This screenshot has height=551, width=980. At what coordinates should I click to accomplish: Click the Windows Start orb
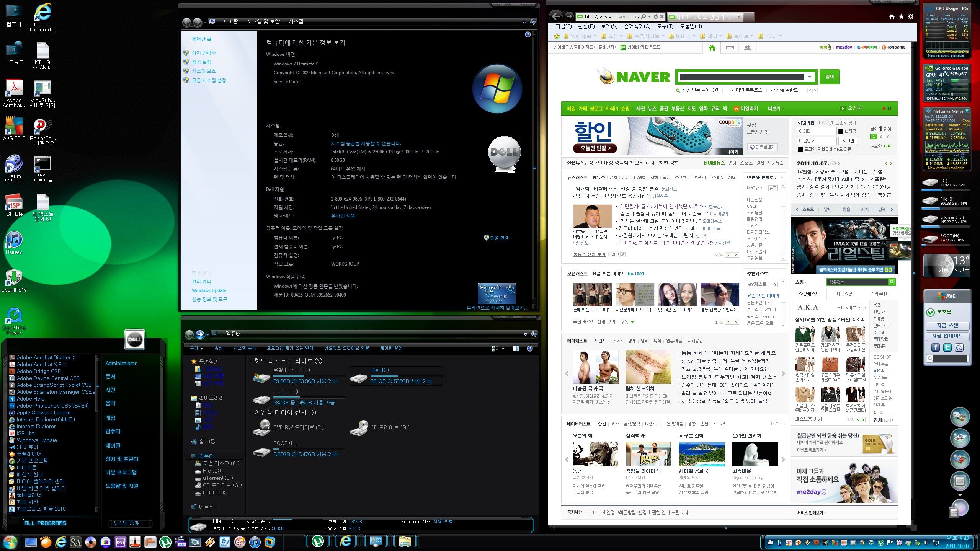[x=10, y=542]
